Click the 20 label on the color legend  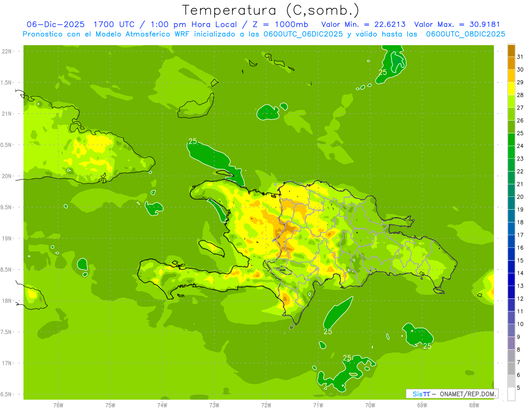coord(520,197)
